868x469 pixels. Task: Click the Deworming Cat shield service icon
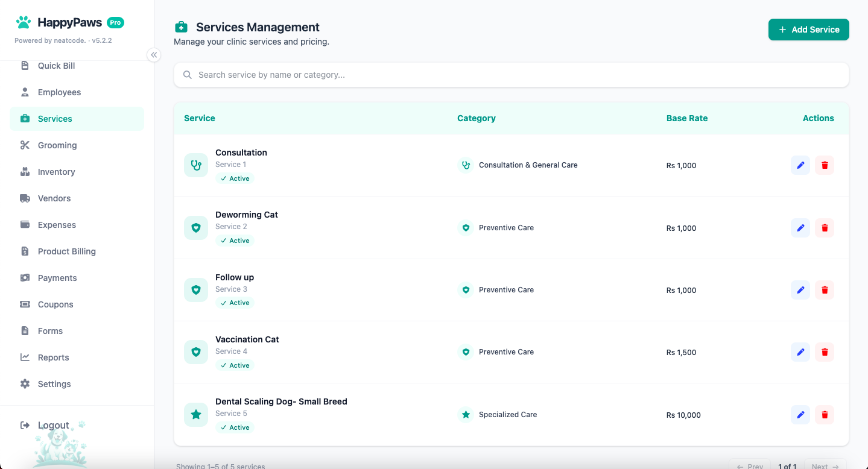(196, 228)
